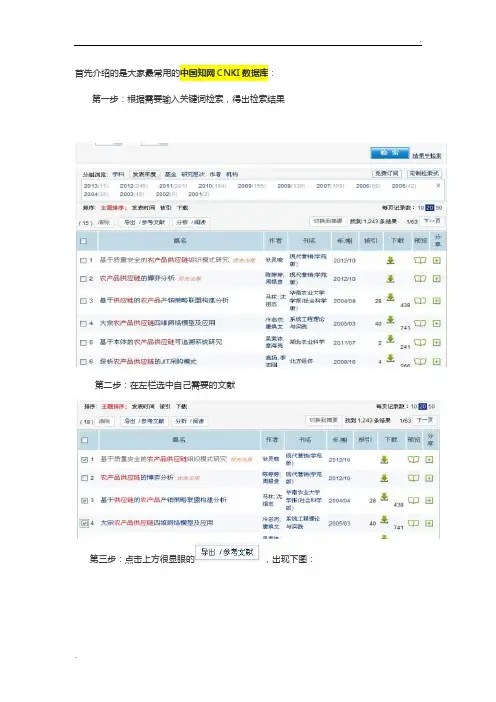
Task: Check result 5 checkbox in step-one screenshot
Action: point(83,342)
